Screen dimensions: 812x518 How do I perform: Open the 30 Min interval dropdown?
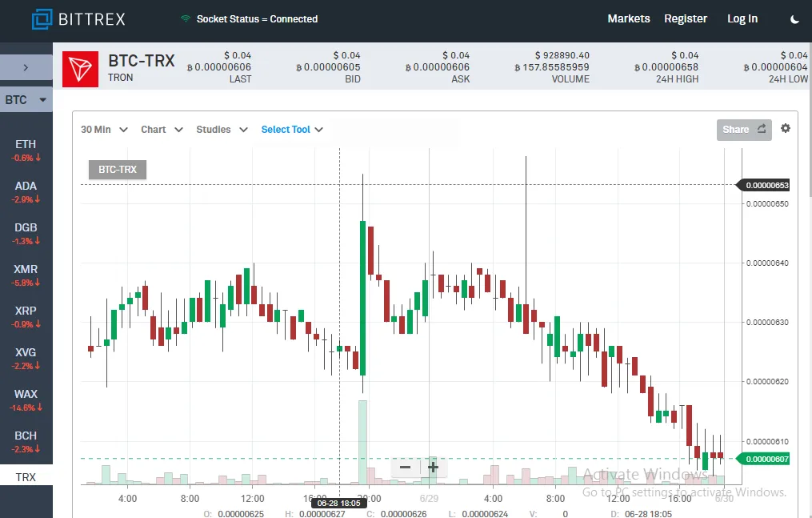104,130
